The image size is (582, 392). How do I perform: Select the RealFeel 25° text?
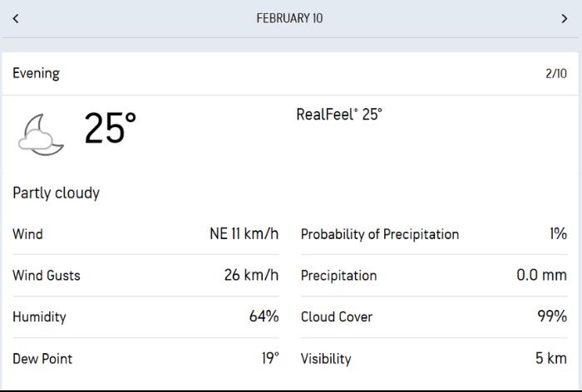pyautogui.click(x=339, y=115)
